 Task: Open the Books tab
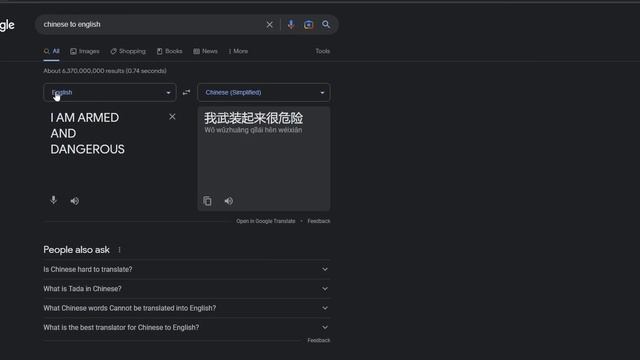pos(170,51)
